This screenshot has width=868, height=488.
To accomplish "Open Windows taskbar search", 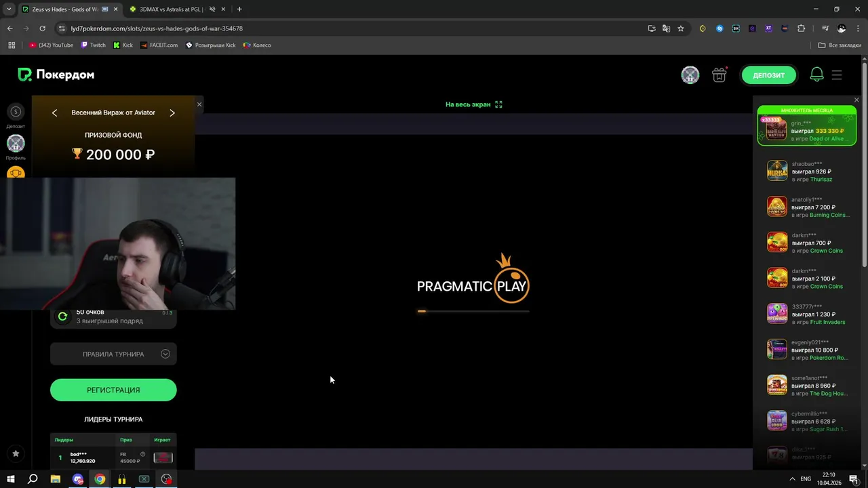I will click(x=33, y=479).
